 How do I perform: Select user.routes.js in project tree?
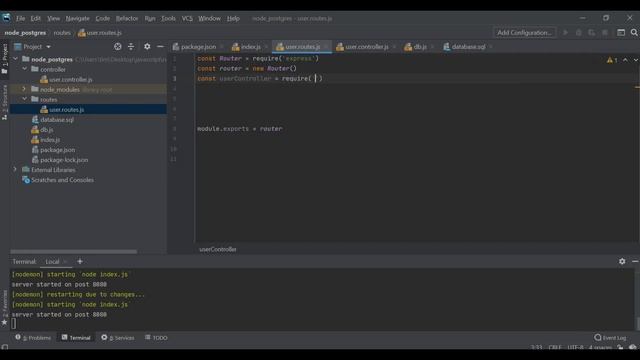(67, 109)
